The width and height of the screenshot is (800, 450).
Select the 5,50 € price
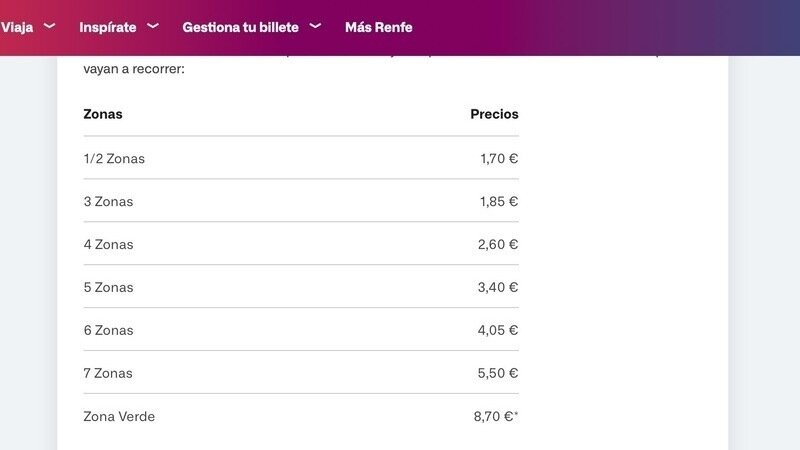click(x=498, y=373)
